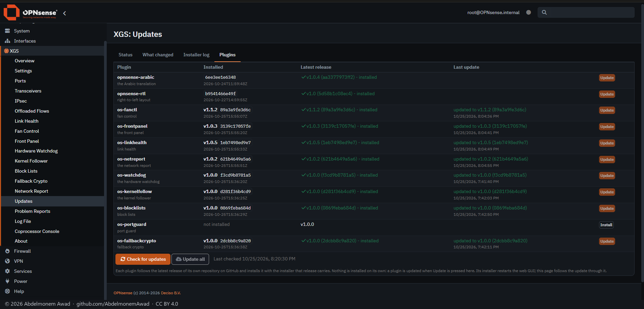Click the Firewall flame icon
Image resolution: width=644 pixels, height=309 pixels.
pyautogui.click(x=7, y=251)
